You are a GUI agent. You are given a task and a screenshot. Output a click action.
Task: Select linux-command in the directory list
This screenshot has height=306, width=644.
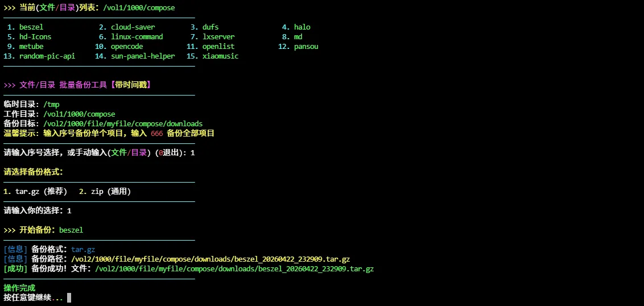[137, 36]
